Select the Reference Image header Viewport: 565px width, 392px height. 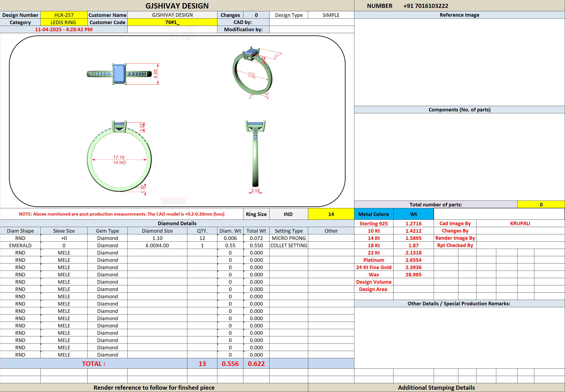coord(459,15)
